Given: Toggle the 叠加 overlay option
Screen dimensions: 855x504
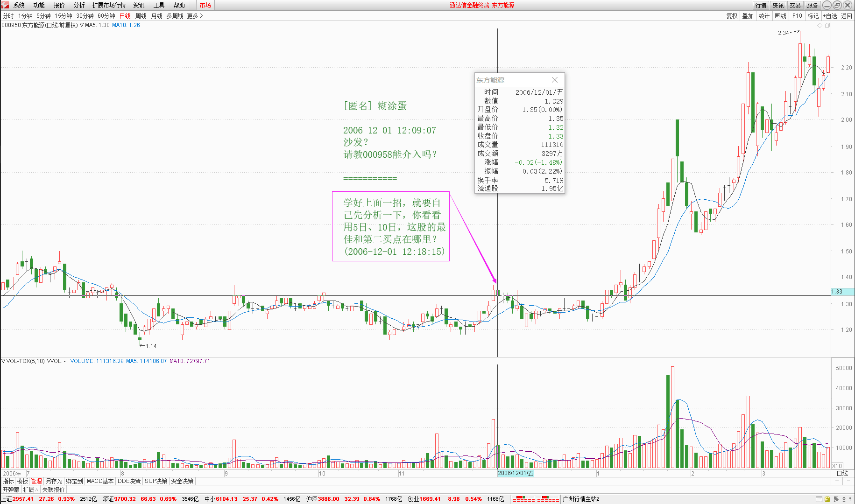Looking at the screenshot, I should pyautogui.click(x=748, y=16).
